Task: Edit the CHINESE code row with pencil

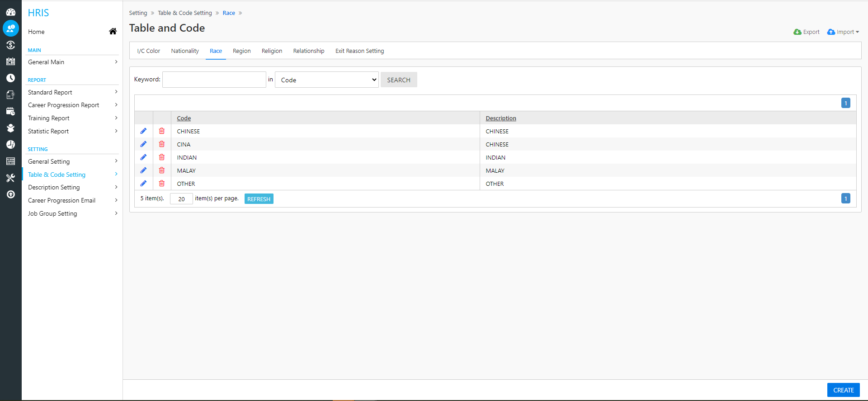Action: 143,131
